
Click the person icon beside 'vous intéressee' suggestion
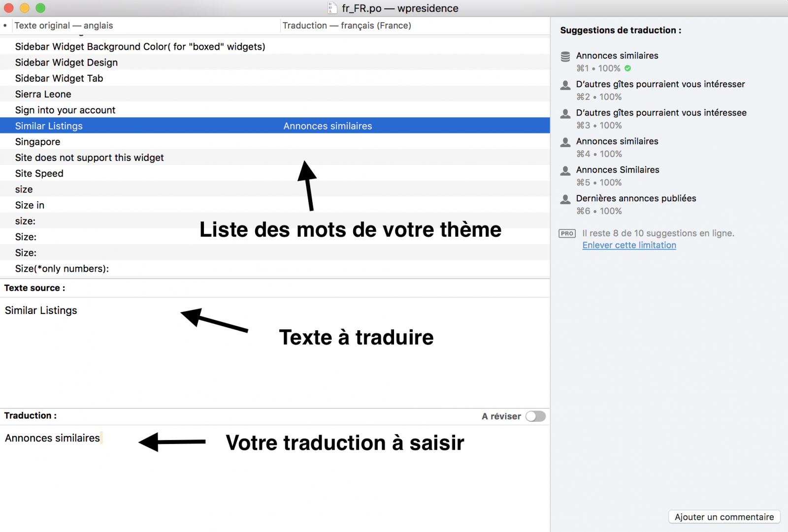click(x=565, y=114)
